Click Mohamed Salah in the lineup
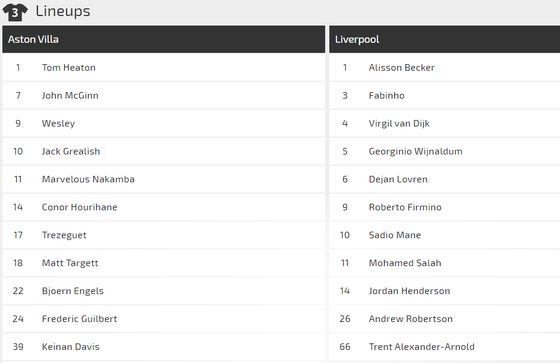This screenshot has height=363, width=560. 405,263
